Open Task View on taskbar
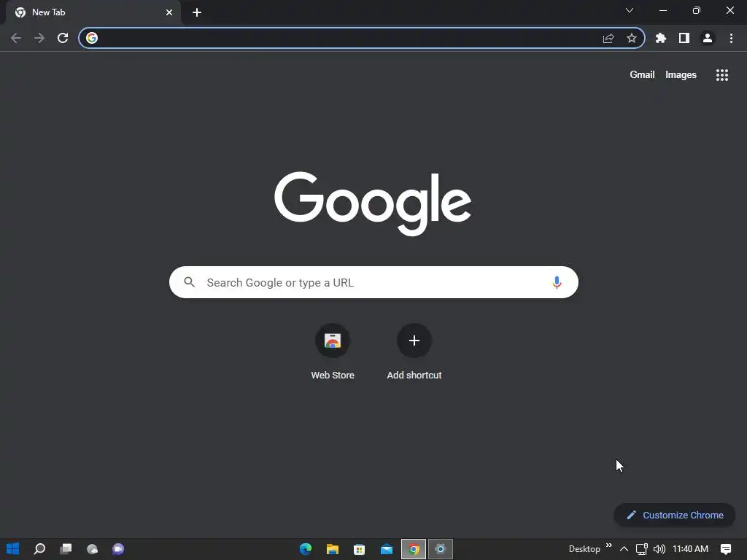This screenshot has width=747, height=560. pos(66,549)
